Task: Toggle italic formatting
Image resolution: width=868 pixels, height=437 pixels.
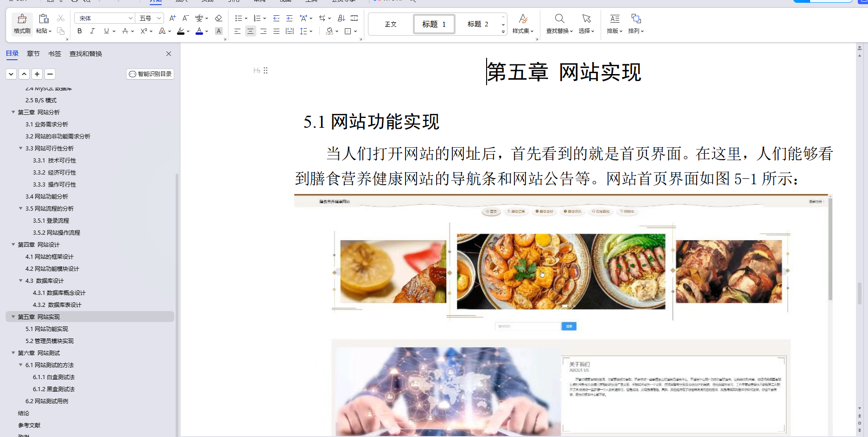Action: pyautogui.click(x=93, y=31)
